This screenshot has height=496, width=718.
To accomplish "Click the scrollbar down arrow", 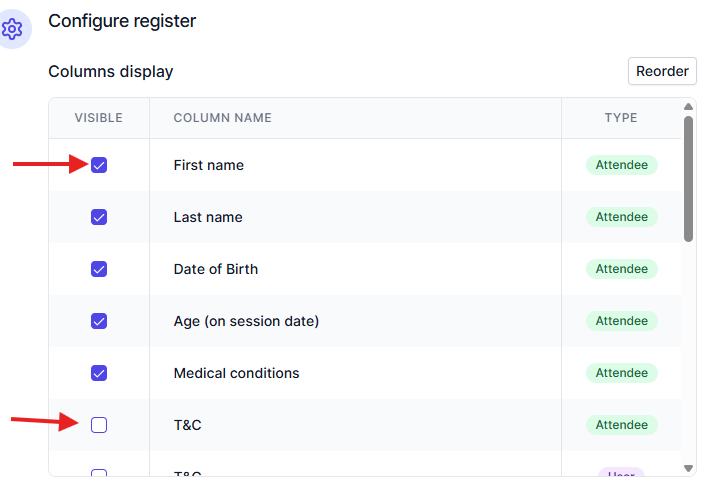I will pyautogui.click(x=688, y=468).
